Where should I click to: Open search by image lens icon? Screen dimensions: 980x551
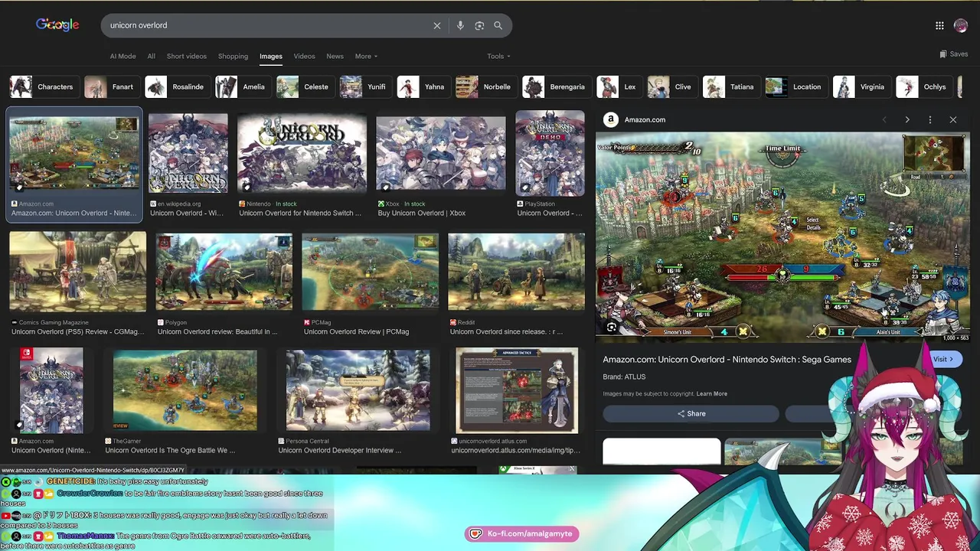click(479, 25)
